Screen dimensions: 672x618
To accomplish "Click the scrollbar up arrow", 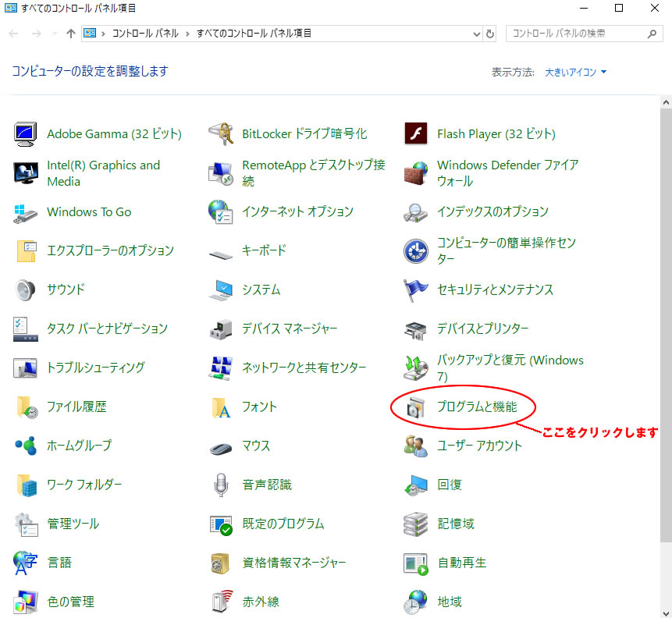I will (666, 102).
